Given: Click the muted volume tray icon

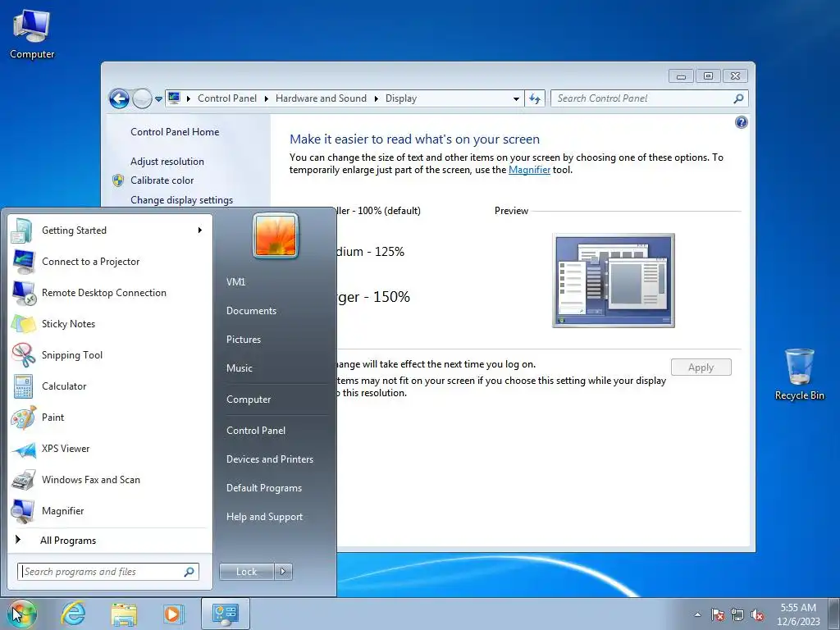Looking at the screenshot, I should click(757, 615).
